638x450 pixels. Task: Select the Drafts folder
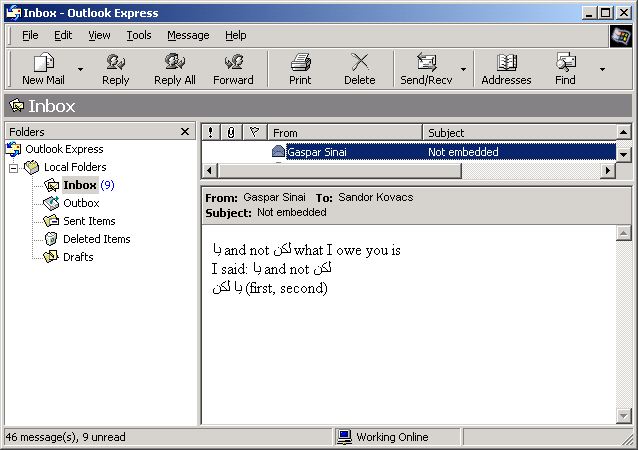point(78,257)
